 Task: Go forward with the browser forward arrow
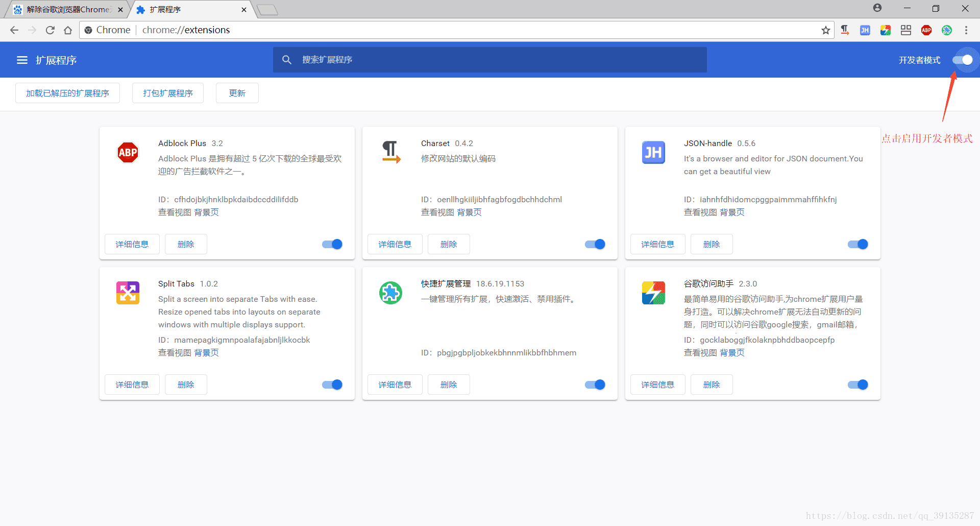click(x=32, y=30)
